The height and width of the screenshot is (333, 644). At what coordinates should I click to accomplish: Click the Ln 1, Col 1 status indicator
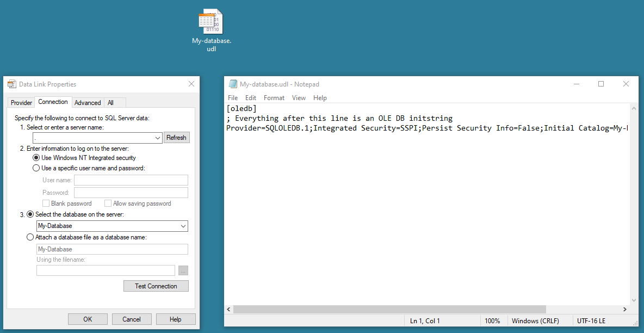click(425, 320)
